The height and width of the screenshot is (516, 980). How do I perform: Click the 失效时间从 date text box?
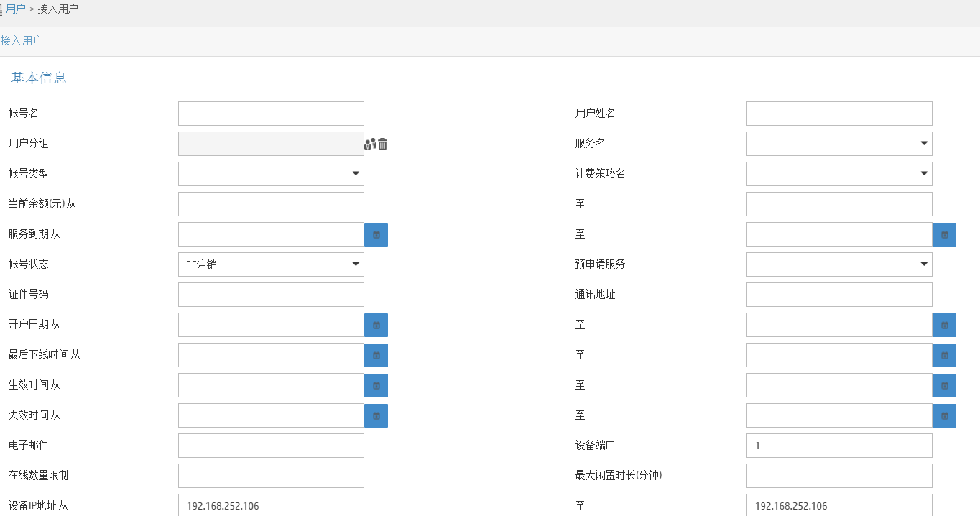click(x=271, y=415)
